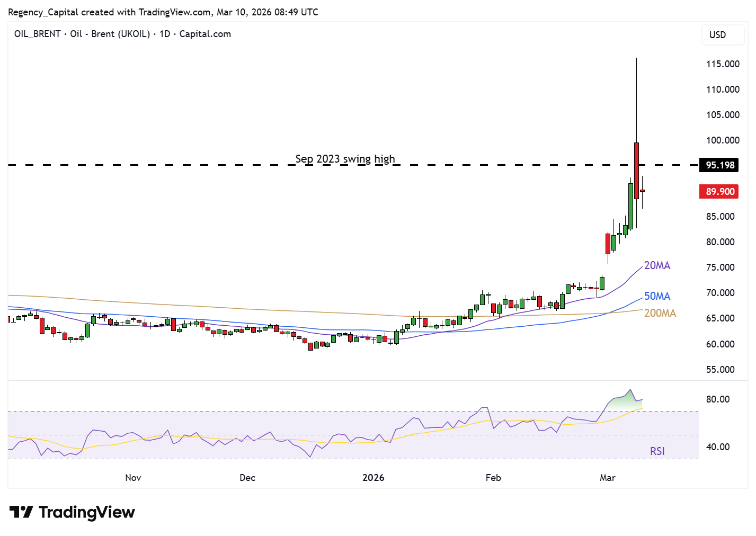Click the 100.000 price axis label
The image size is (756, 536).
[723, 140]
